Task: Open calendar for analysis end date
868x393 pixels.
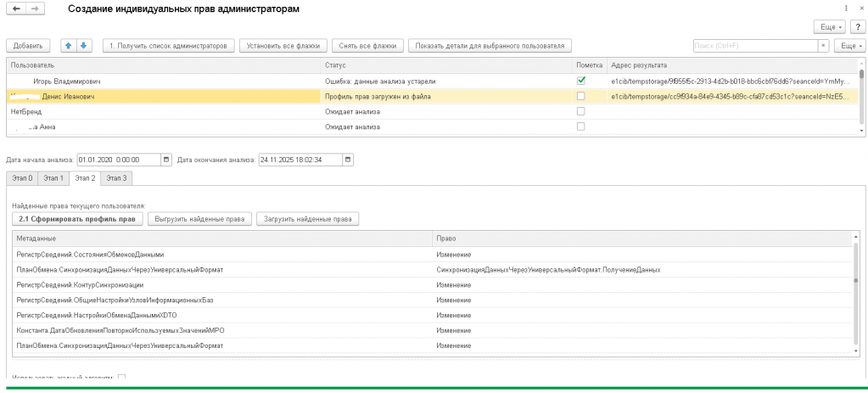Action: pyautogui.click(x=348, y=159)
